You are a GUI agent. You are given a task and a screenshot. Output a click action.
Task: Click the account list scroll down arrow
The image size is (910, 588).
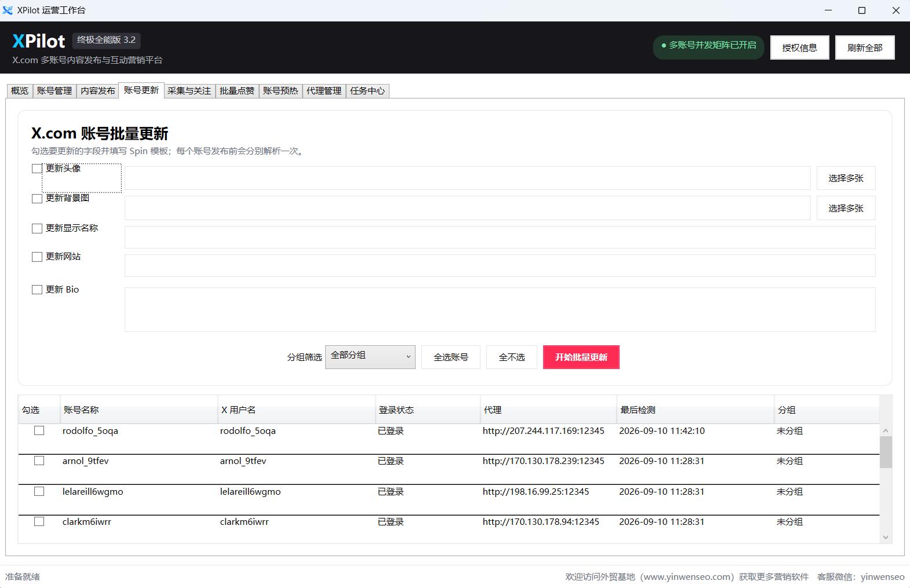[x=885, y=537]
